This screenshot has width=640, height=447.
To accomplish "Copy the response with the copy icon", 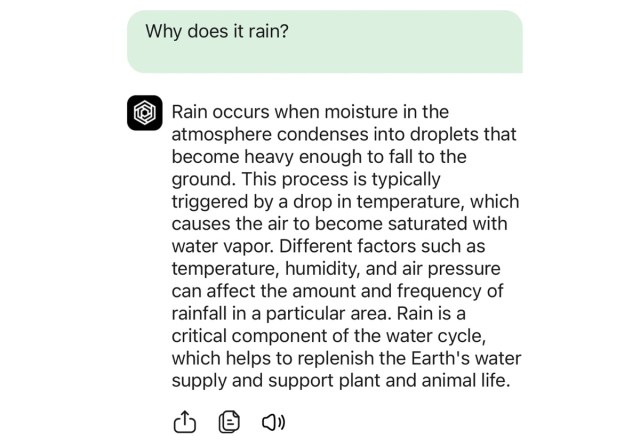I will 228,422.
